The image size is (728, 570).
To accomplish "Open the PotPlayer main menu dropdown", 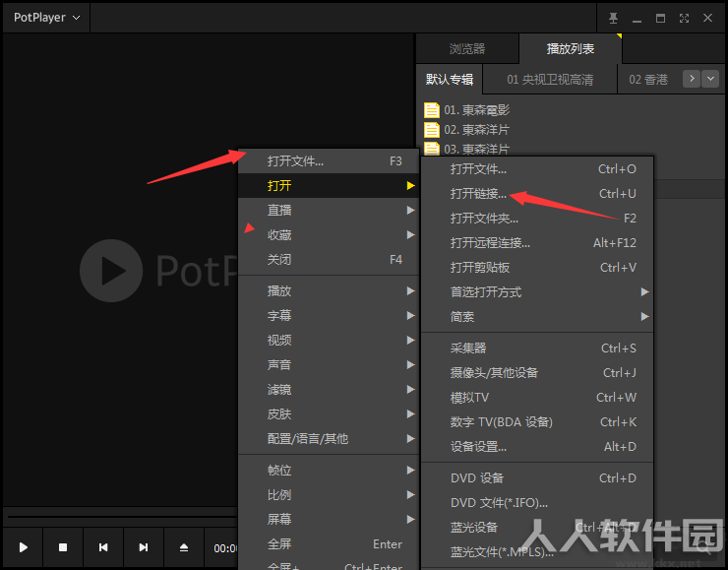I will click(x=46, y=18).
